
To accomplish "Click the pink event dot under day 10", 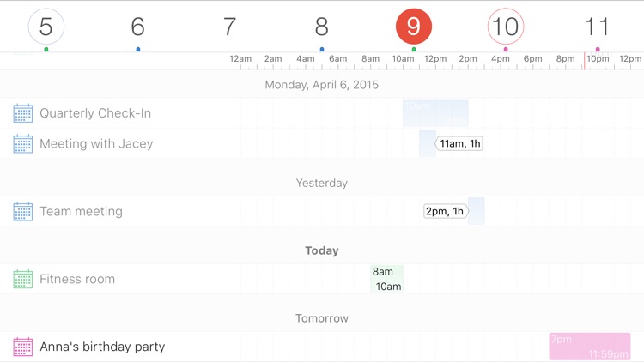I will (x=506, y=49).
